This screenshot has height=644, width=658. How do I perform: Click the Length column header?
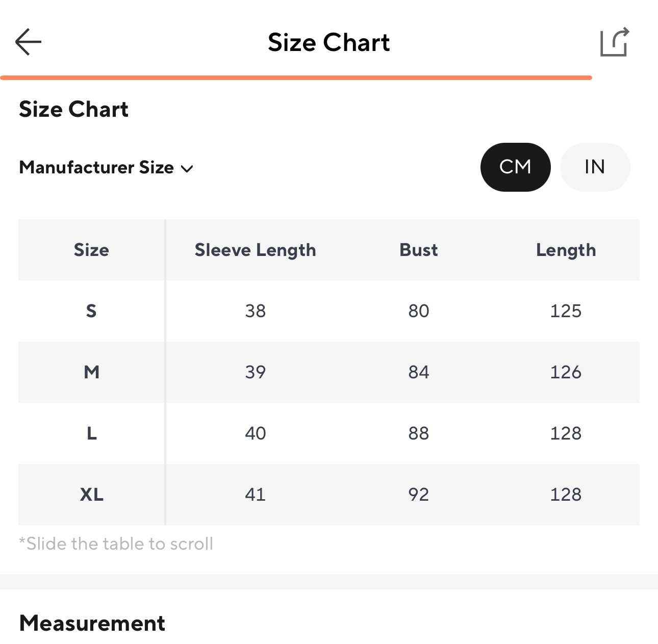tap(566, 250)
